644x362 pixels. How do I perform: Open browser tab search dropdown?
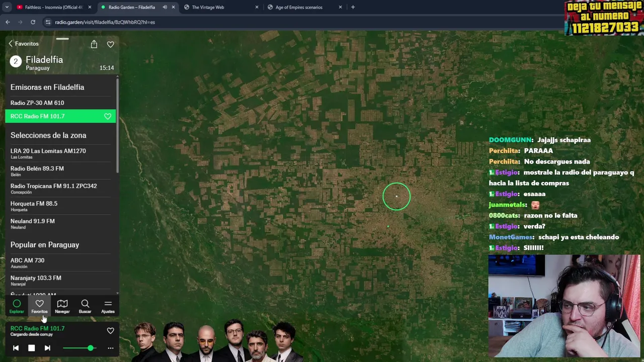[x=7, y=7]
